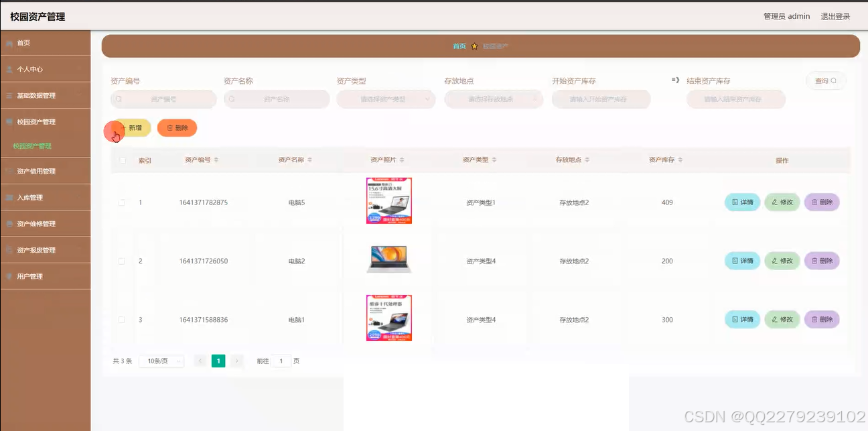
Task: Check the select-all checkbox in table header
Action: point(121,160)
